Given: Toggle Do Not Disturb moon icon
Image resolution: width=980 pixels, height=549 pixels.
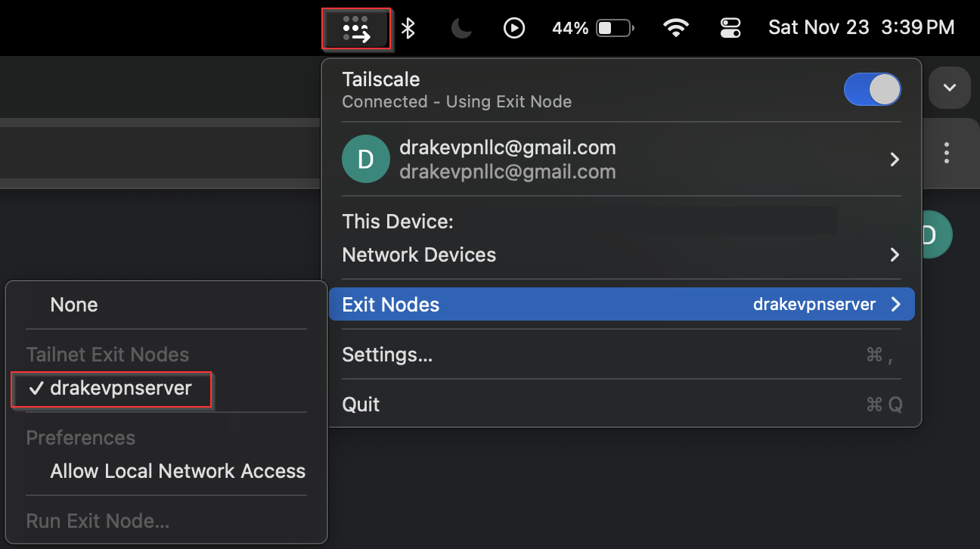Looking at the screenshot, I should (x=461, y=29).
